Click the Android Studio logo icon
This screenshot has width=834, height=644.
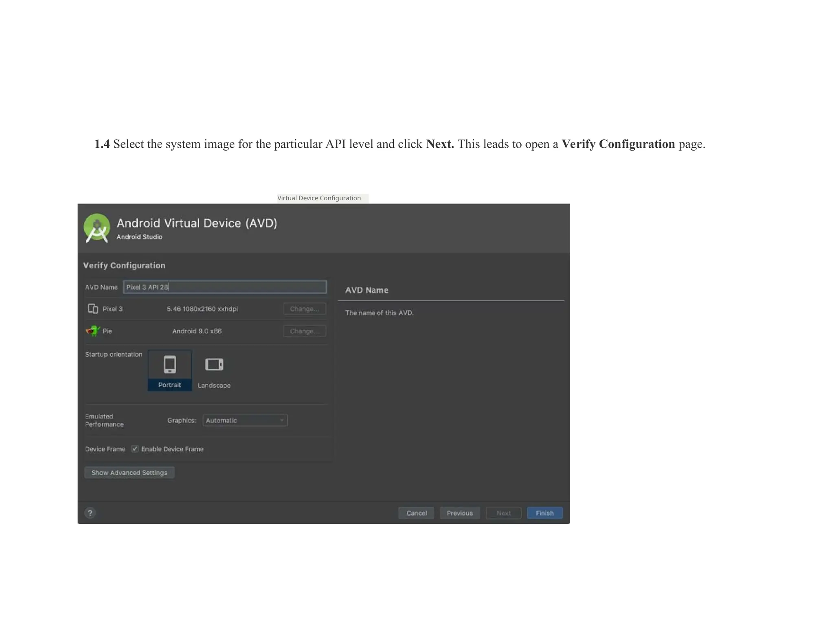click(x=97, y=228)
